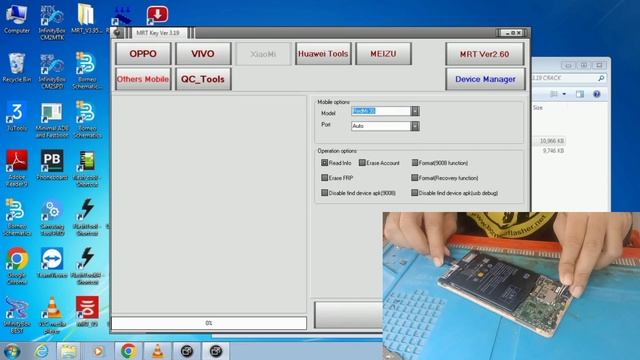This screenshot has height=360, width=640.
Task: Click search icon in Explorer window
Action: 601,78
